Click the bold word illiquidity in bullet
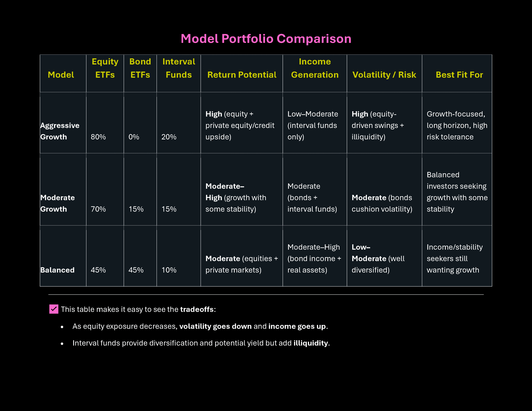The width and height of the screenshot is (532, 411). click(311, 343)
